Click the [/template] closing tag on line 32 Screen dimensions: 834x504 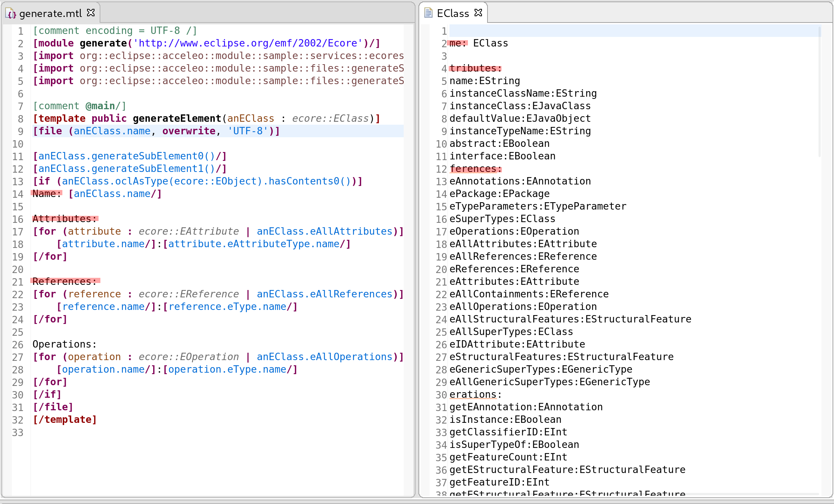click(x=65, y=419)
